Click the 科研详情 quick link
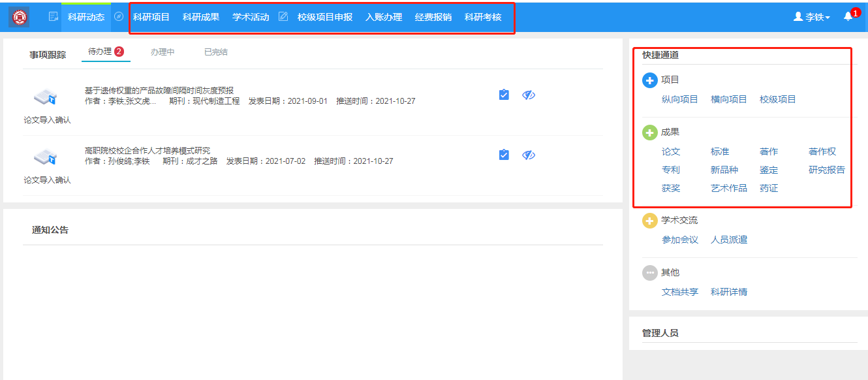This screenshot has height=380, width=868. tap(729, 292)
